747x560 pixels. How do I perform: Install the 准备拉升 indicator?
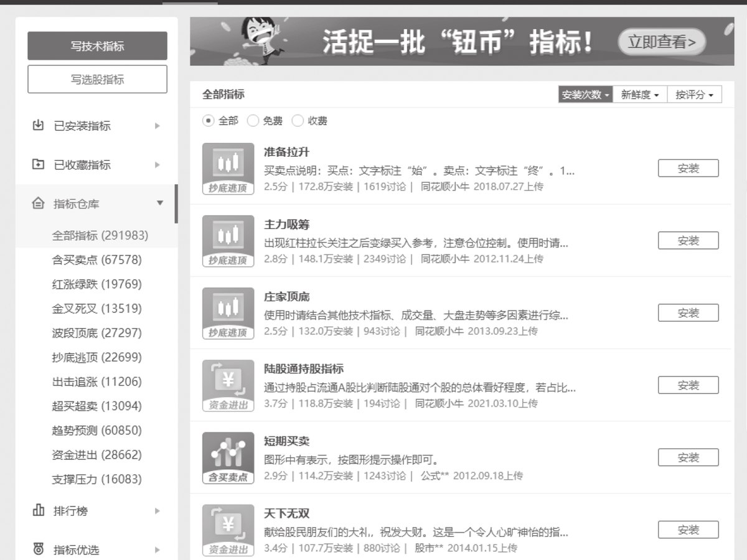coord(688,169)
